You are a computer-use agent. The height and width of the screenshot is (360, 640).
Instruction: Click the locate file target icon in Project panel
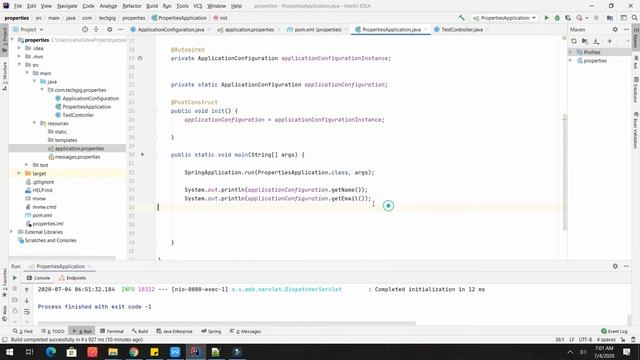point(85,29)
